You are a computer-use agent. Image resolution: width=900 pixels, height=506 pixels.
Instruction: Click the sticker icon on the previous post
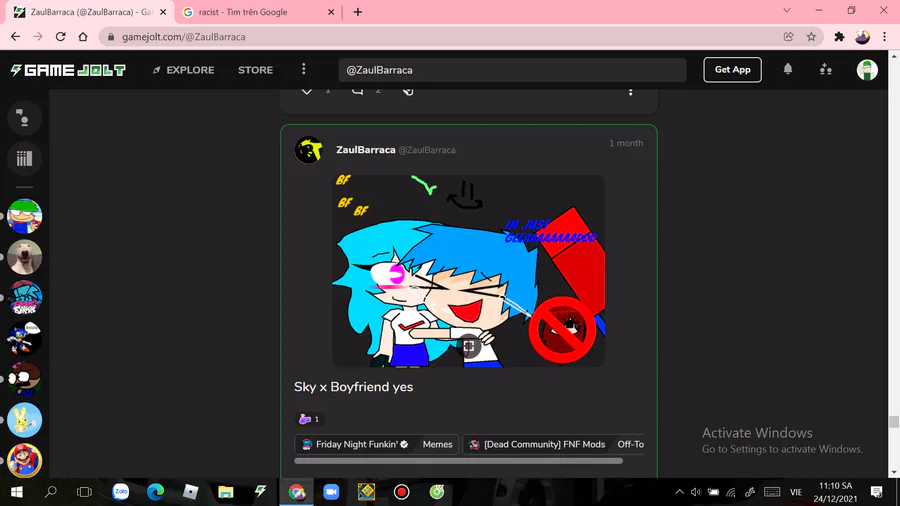[408, 91]
